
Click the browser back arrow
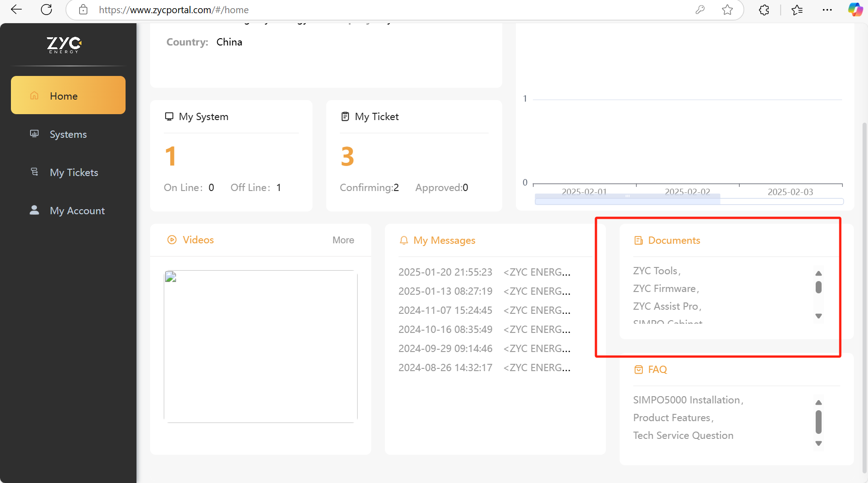[x=16, y=10]
